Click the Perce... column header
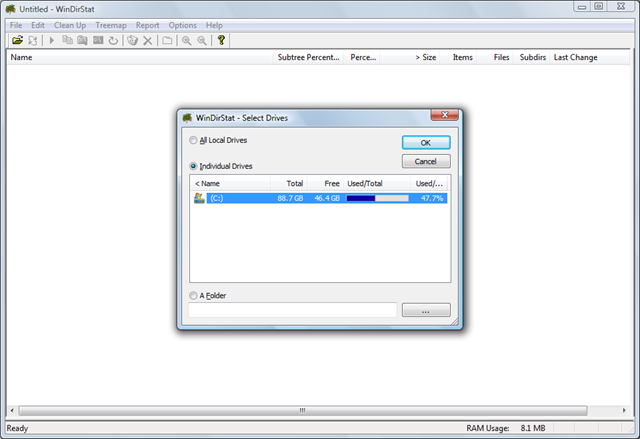The height and width of the screenshot is (439, 640). (x=362, y=58)
